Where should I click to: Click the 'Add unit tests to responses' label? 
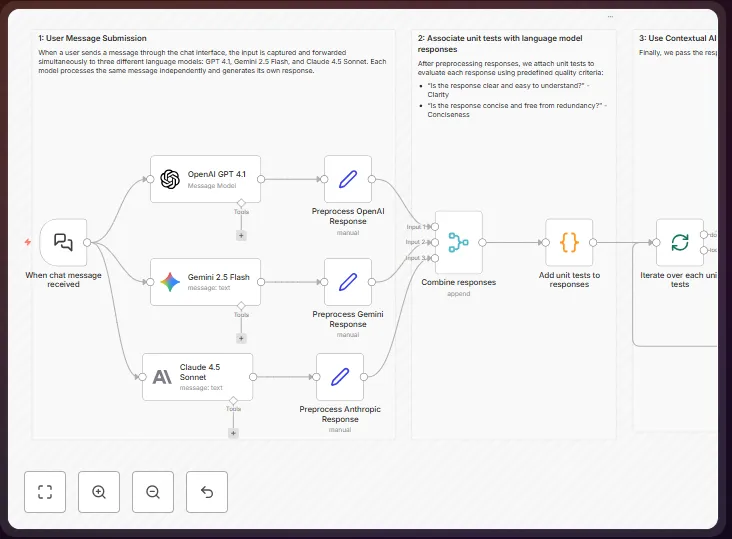(569, 280)
